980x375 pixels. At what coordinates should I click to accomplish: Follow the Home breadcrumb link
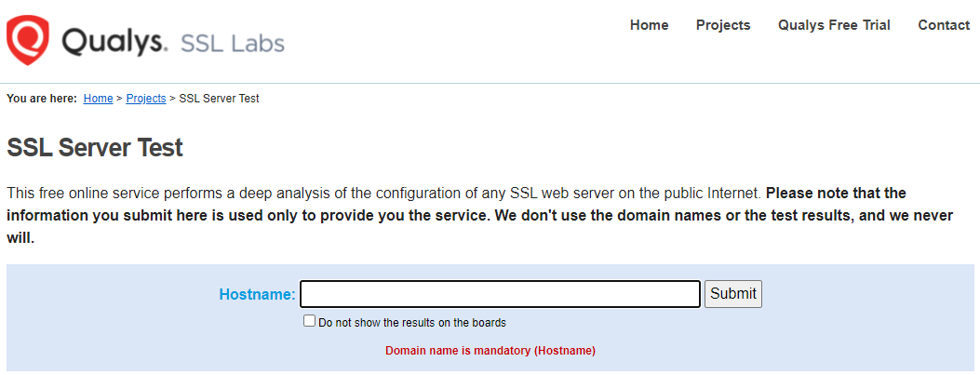pyautogui.click(x=98, y=99)
